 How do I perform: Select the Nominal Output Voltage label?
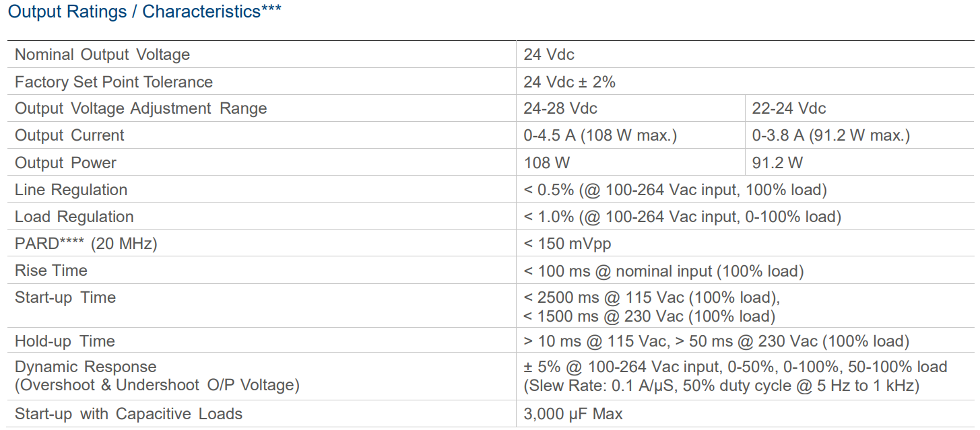pos(102,55)
